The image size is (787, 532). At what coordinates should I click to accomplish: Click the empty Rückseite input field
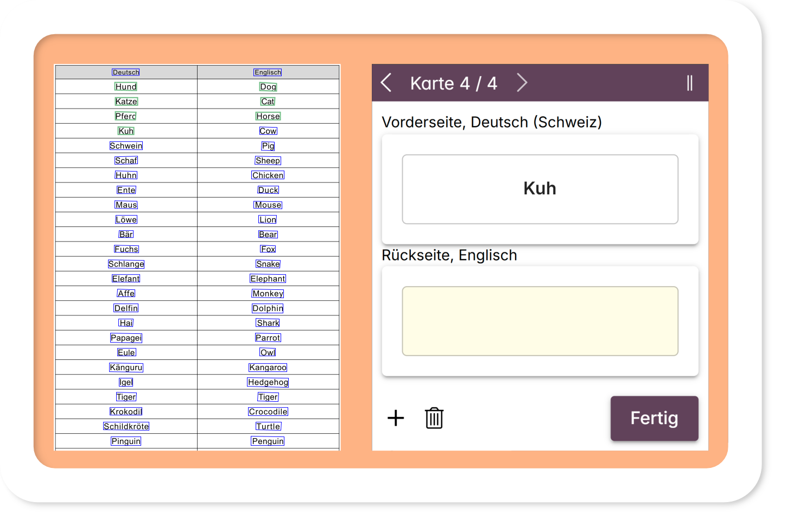click(x=540, y=321)
